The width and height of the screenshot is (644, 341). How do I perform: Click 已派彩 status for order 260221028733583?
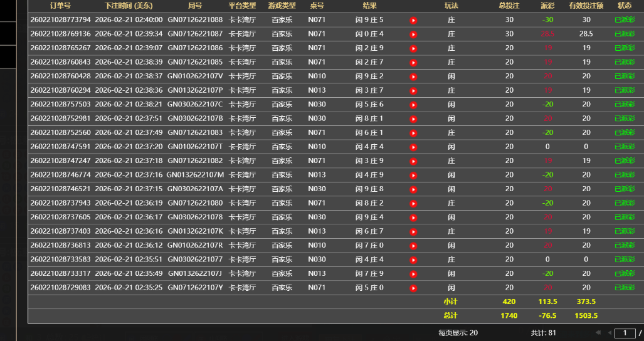coord(625,260)
